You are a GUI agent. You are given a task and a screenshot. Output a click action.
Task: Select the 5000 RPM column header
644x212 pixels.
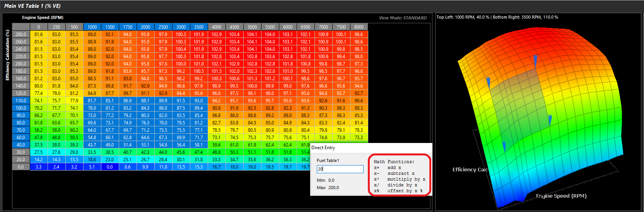[252, 27]
